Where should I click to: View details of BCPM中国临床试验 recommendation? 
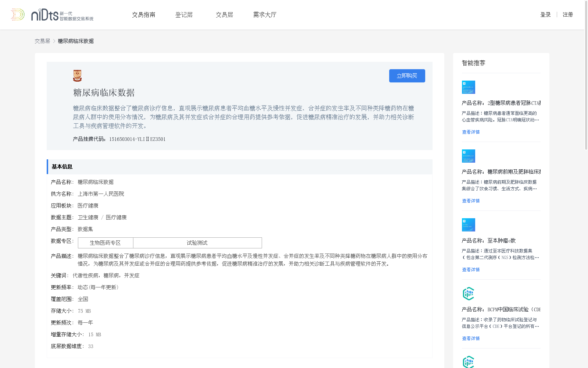point(471,339)
